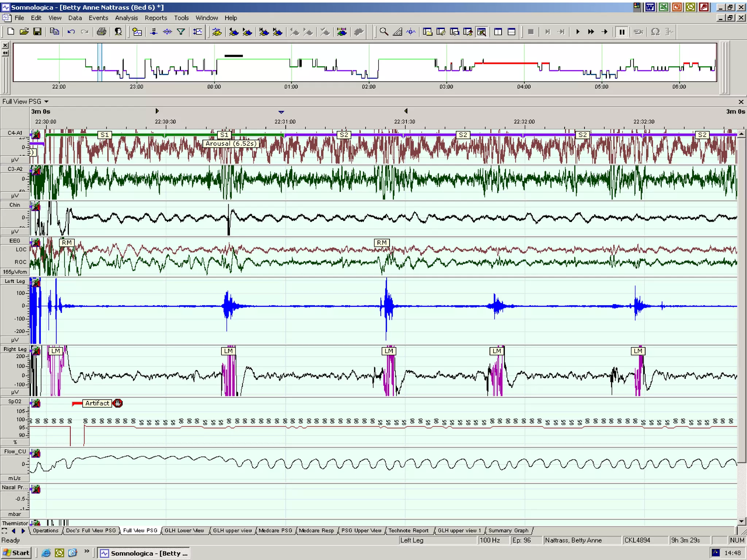Image resolution: width=747 pixels, height=560 pixels.
Task: Open the Analysis menu
Action: (x=126, y=18)
